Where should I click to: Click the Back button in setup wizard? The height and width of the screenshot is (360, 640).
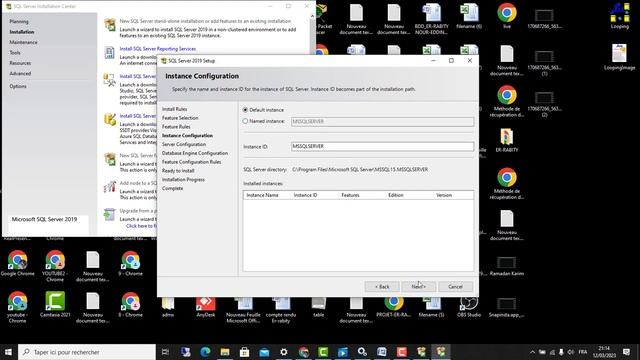(x=382, y=287)
